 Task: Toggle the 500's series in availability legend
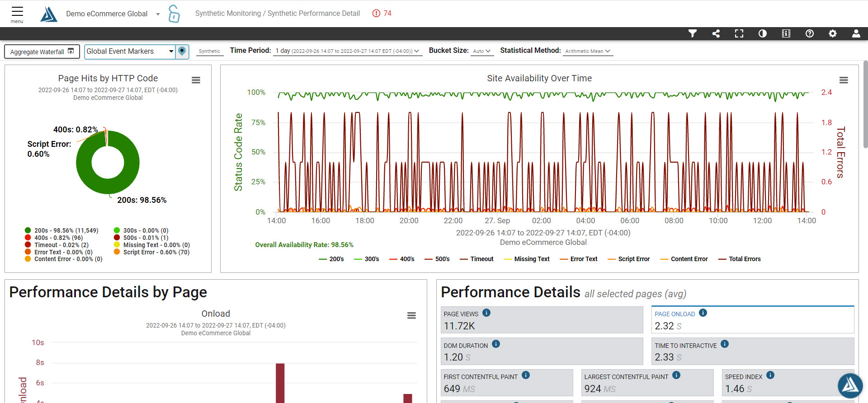pos(437,259)
